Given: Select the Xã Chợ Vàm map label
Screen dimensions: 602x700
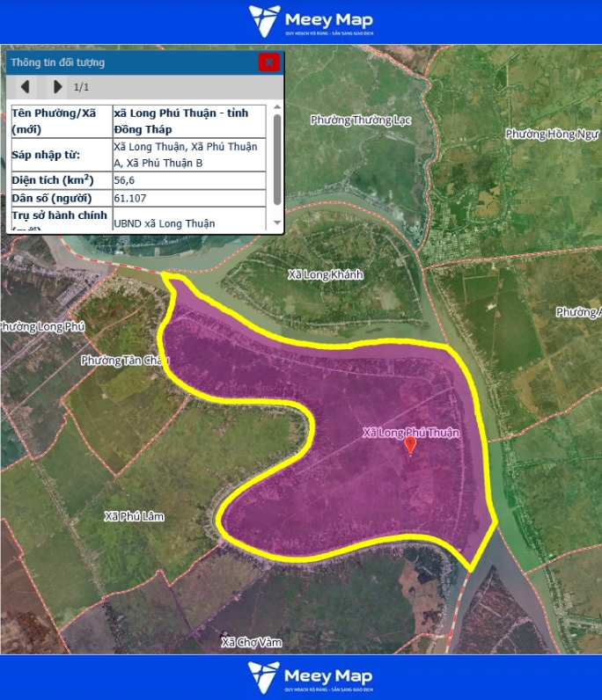Looking at the screenshot, I should 252,643.
